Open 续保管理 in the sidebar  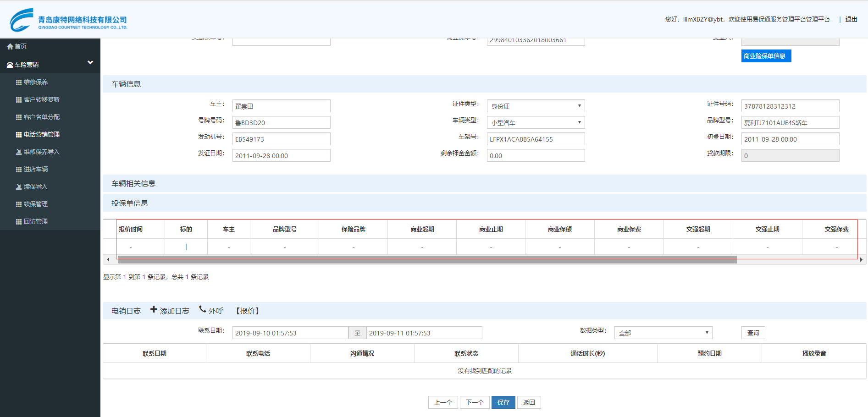[35, 204]
